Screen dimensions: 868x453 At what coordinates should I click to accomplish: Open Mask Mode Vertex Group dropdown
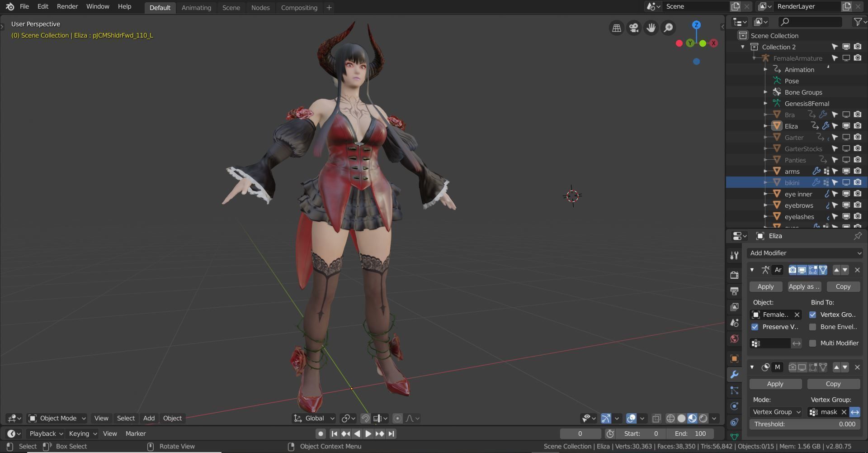(776, 412)
